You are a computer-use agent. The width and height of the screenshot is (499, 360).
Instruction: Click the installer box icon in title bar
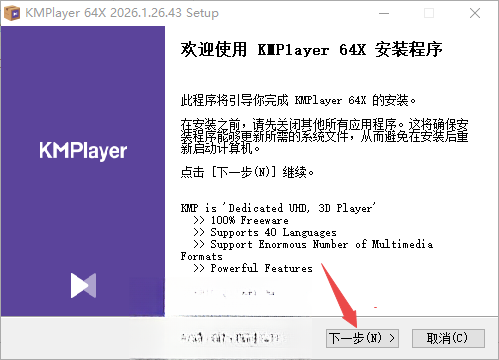tap(12, 13)
